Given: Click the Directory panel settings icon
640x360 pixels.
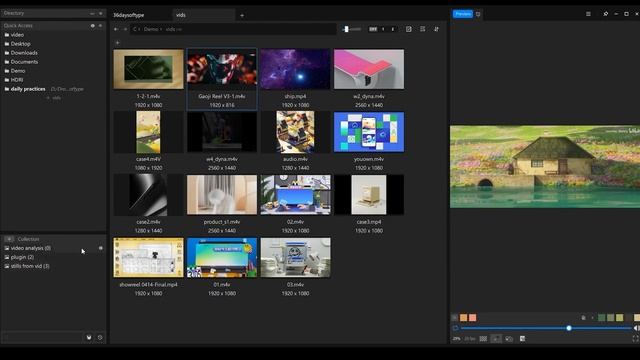Looking at the screenshot, I should pyautogui.click(x=100, y=13).
